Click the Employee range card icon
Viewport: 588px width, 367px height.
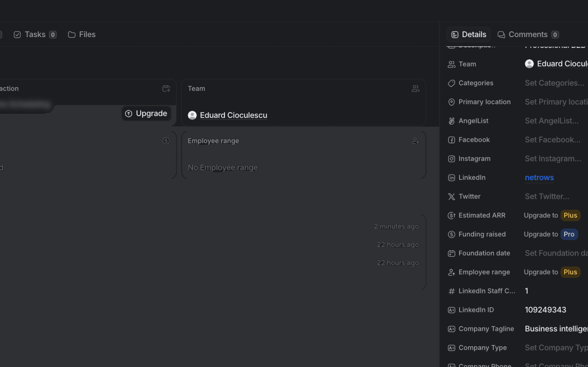coord(415,141)
